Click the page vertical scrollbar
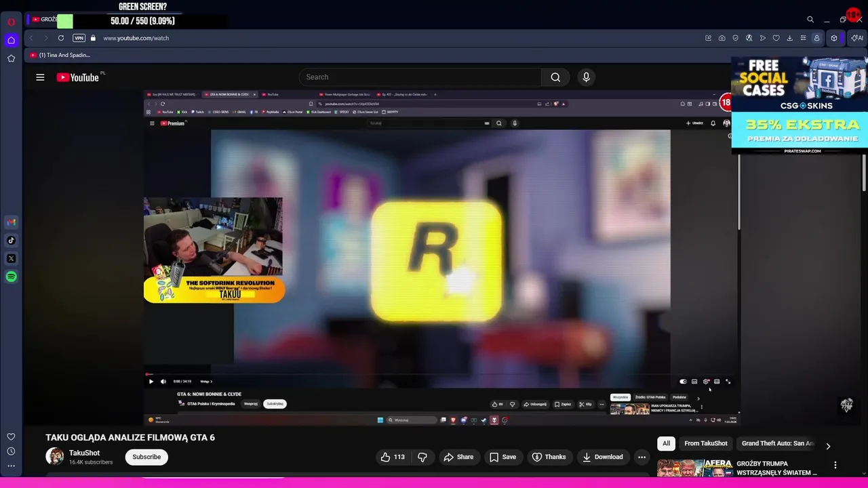The image size is (868, 488). 865,173
